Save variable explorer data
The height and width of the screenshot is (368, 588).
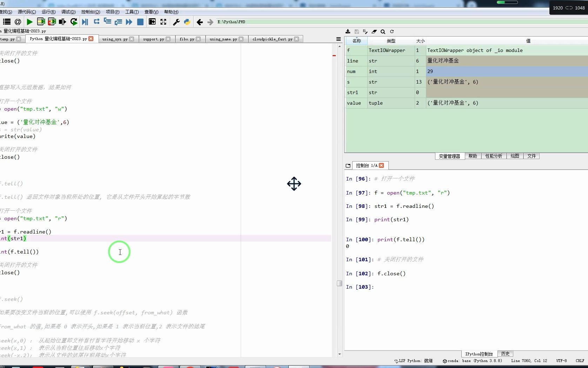coord(356,31)
